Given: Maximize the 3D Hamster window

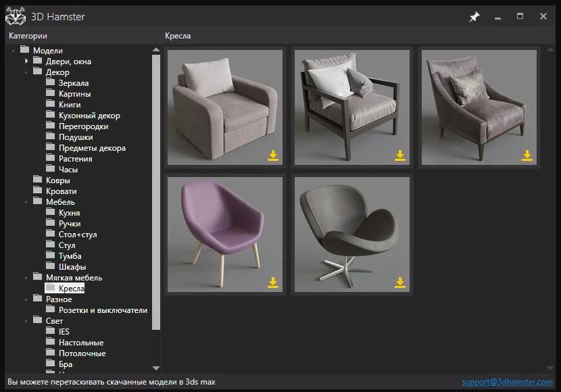Looking at the screenshot, I should [x=520, y=16].
